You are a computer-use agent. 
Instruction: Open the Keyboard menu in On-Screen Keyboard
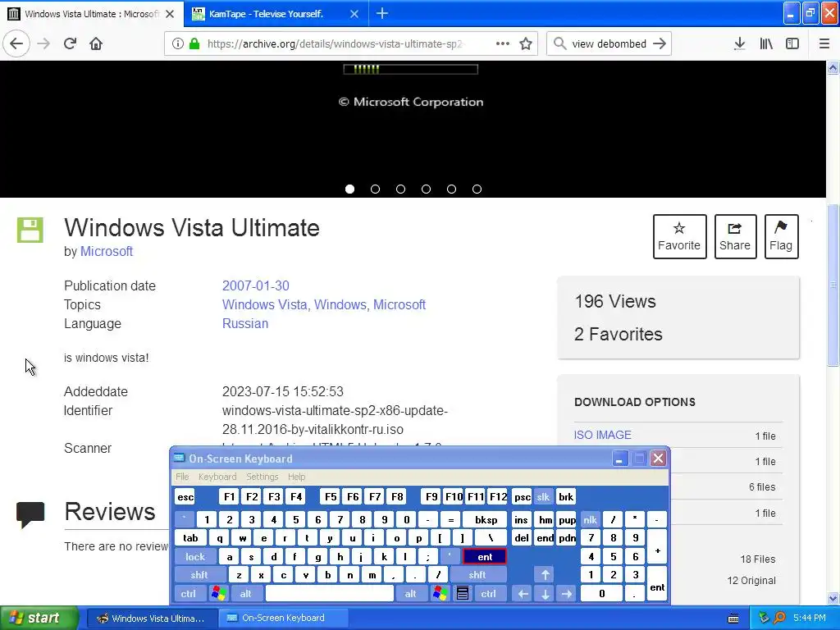point(217,477)
